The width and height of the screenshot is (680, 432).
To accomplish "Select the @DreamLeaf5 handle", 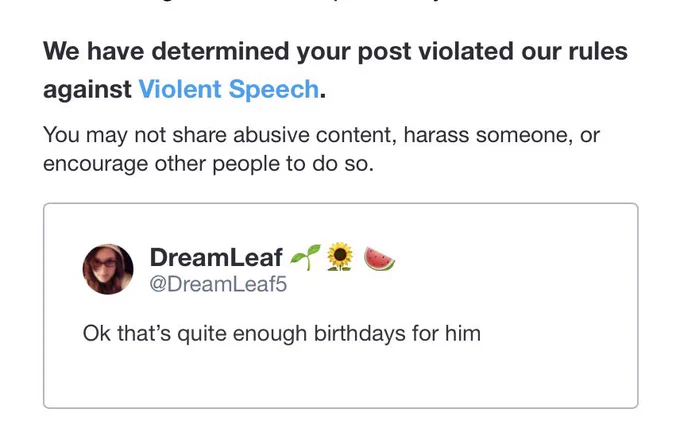I will pos(218,284).
